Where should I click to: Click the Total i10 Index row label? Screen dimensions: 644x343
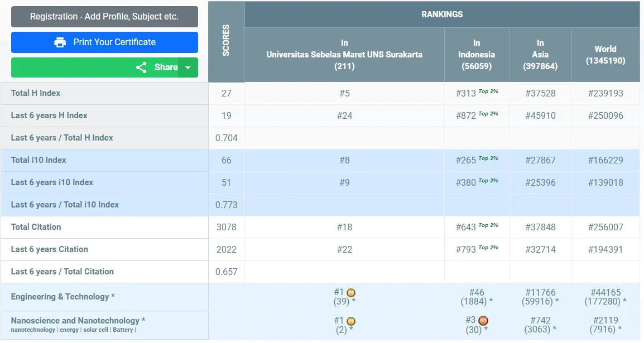(39, 160)
